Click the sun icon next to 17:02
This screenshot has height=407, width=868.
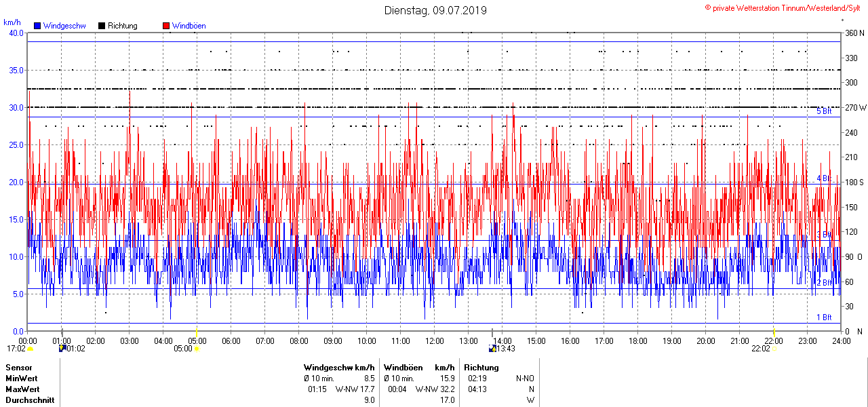[x=31, y=349]
